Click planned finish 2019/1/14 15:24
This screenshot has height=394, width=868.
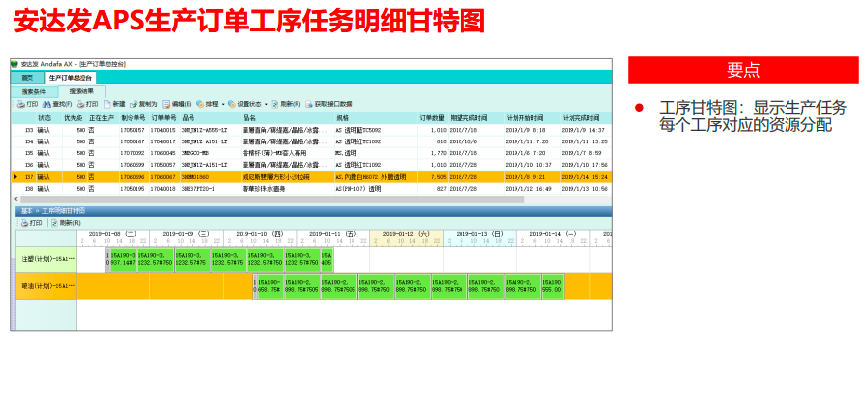pos(584,177)
